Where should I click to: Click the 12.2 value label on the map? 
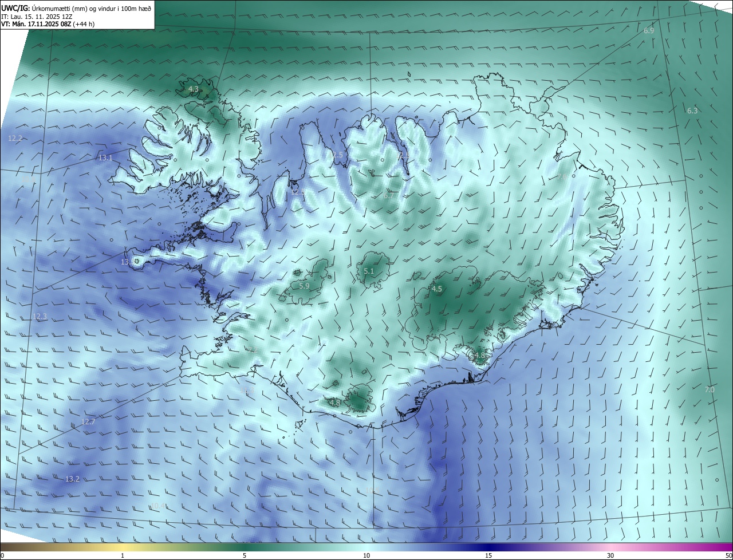[x=15, y=138]
